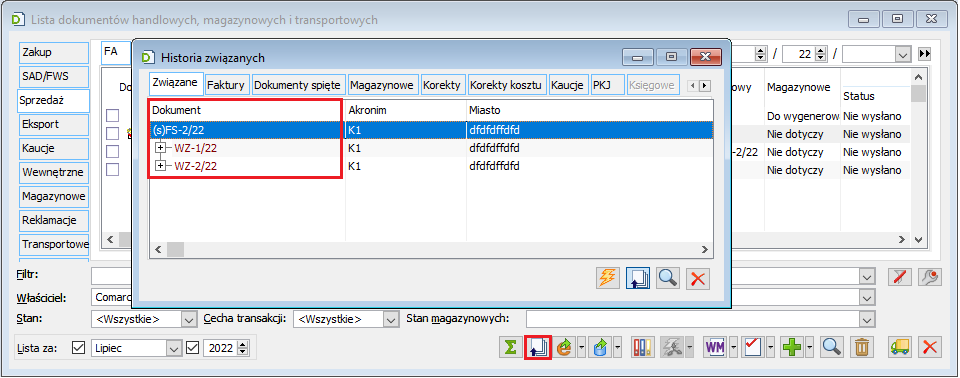Open the Magazynowe tab in Historia związanych
960x378 pixels.
coord(383,85)
